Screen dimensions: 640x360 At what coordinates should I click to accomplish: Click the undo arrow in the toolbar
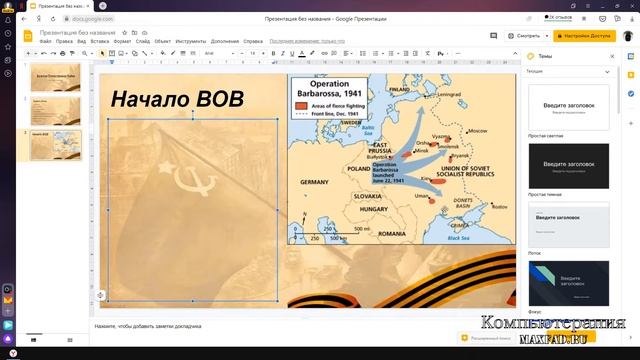coord(44,53)
